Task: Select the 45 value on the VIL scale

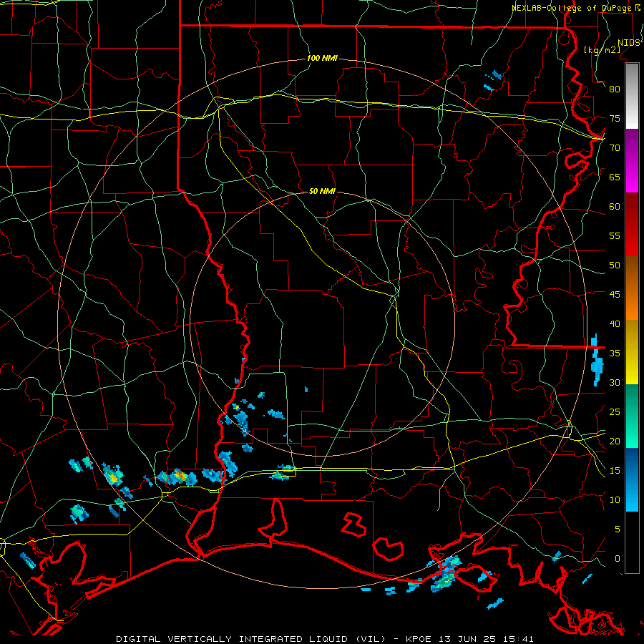Action: pos(615,295)
